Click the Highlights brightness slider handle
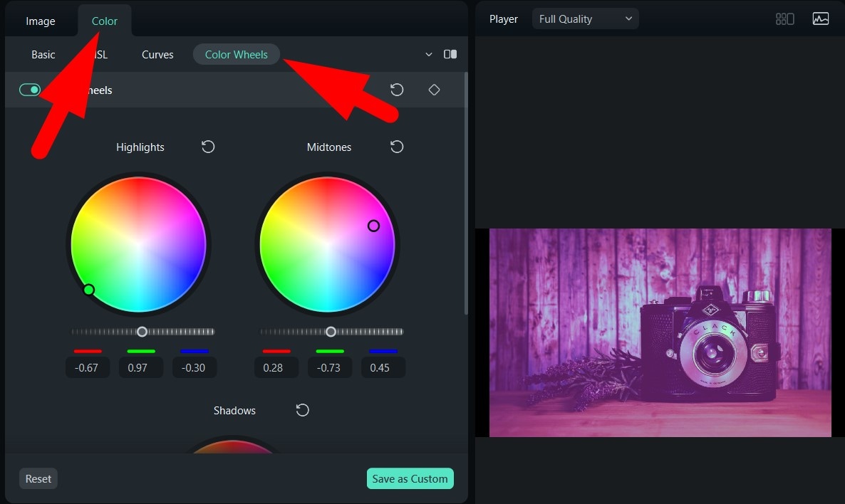This screenshot has width=845, height=504. point(142,332)
